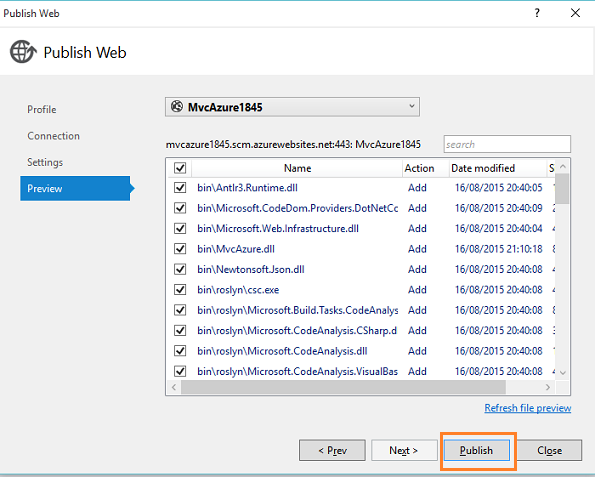Select the bin\Newtonsoft.Json.dll file name

click(251, 269)
